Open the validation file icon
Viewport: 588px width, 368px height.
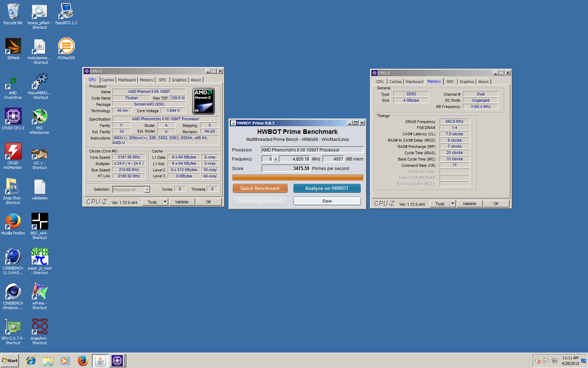[x=40, y=189]
